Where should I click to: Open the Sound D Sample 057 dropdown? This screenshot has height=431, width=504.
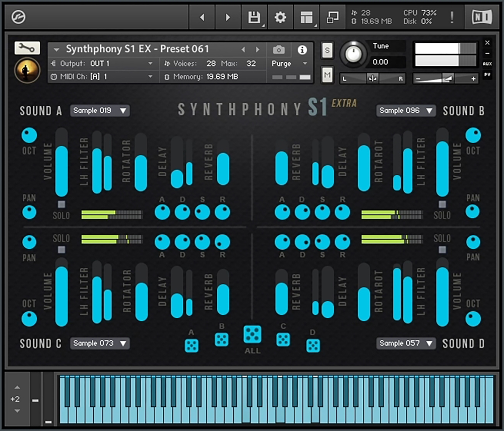coord(406,343)
